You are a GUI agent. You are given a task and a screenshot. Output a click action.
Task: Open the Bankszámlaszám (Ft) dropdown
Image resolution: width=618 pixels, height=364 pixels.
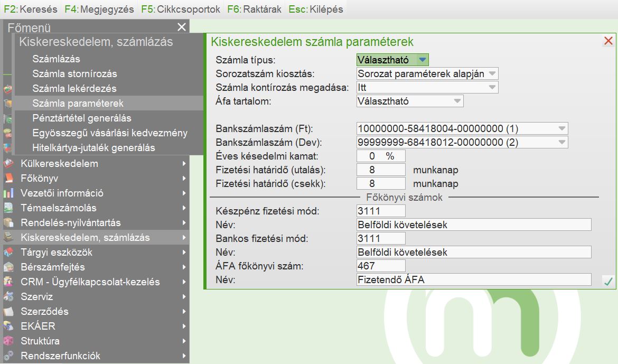pyautogui.click(x=562, y=128)
